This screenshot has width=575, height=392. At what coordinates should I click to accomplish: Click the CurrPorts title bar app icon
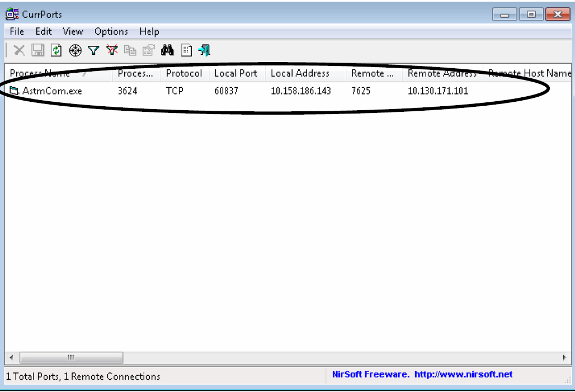pos(12,14)
